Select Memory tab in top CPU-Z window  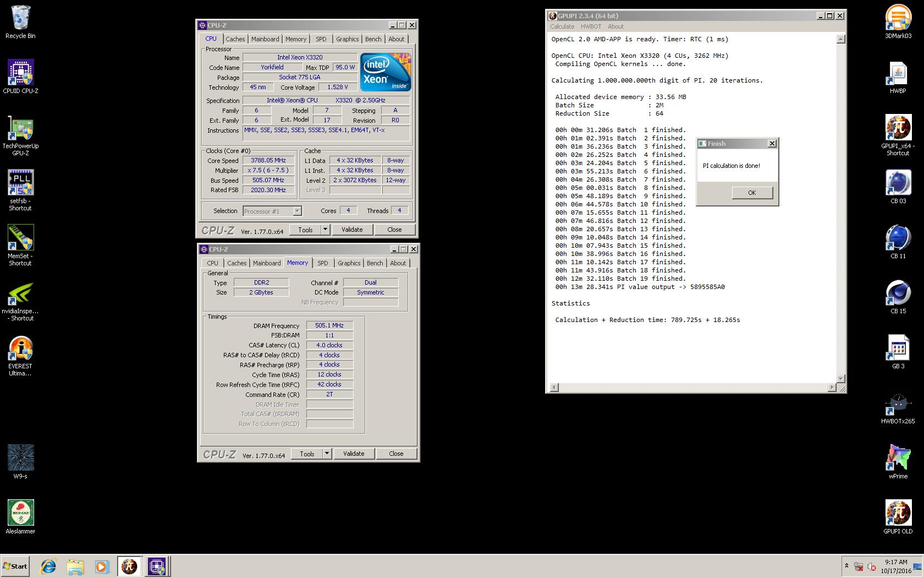[296, 39]
